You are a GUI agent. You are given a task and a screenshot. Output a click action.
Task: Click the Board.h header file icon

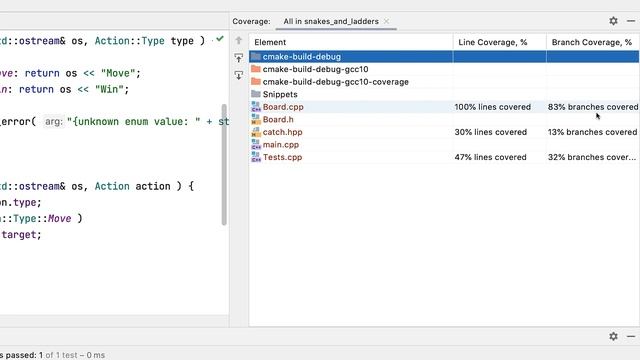tap(256, 119)
